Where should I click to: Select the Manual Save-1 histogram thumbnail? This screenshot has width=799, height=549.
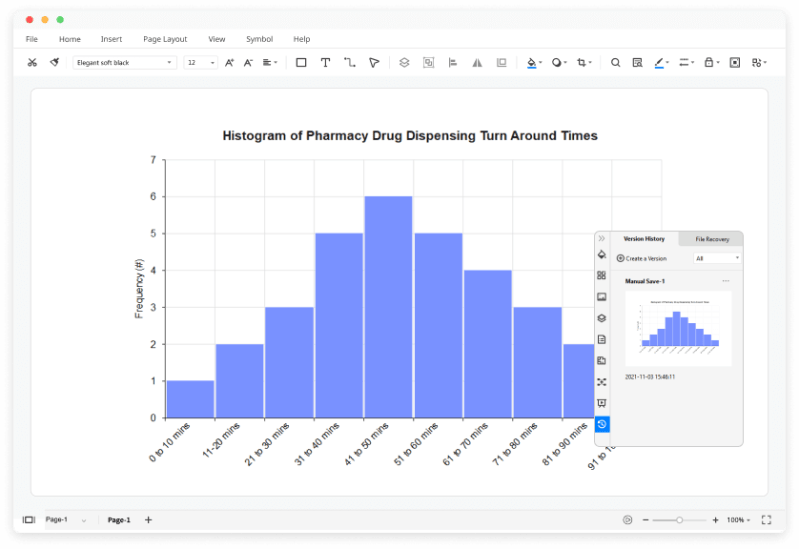click(678, 328)
